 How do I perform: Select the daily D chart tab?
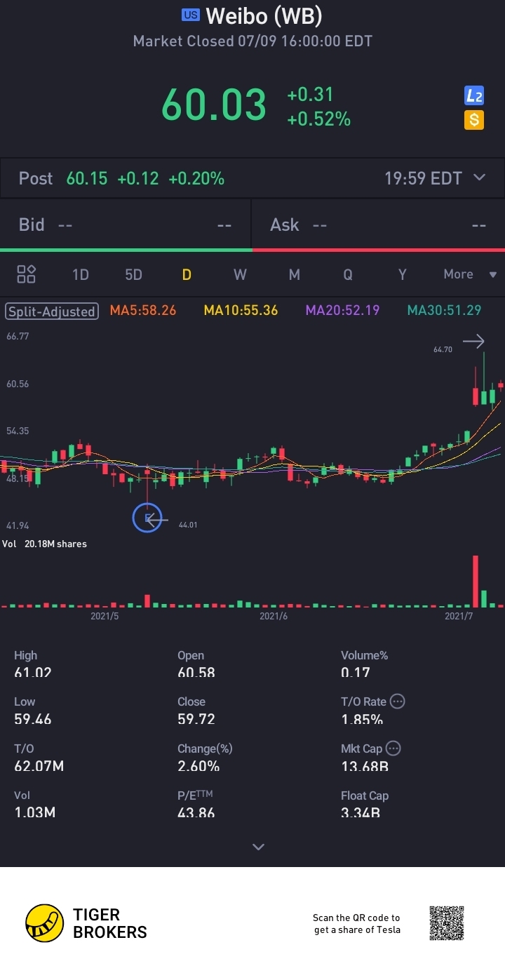pos(187,274)
